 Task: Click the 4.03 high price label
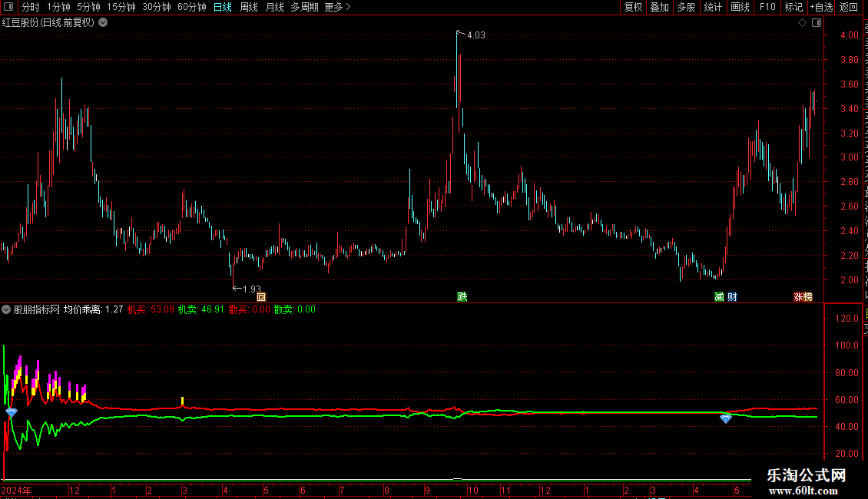(x=475, y=35)
